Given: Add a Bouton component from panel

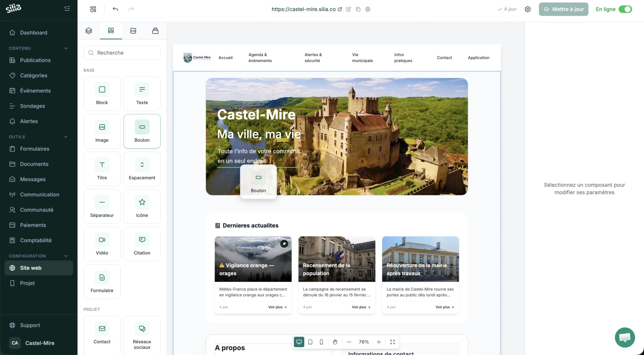Looking at the screenshot, I should click(x=142, y=131).
